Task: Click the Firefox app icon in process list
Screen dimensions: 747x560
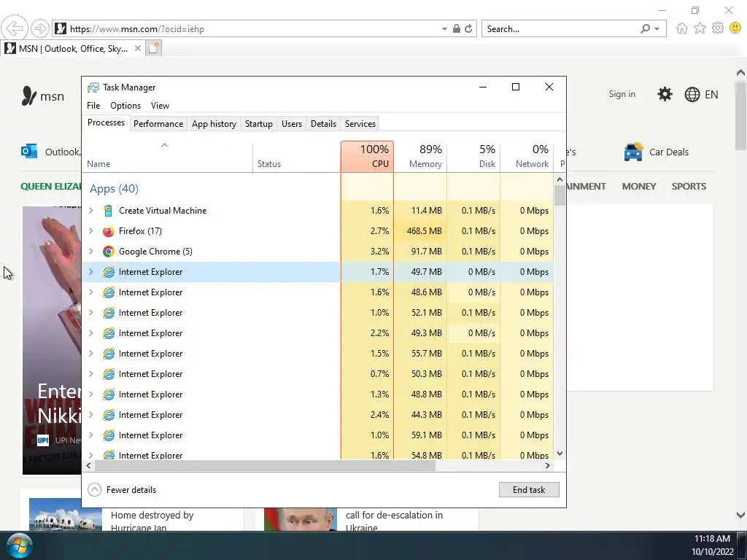Action: pyautogui.click(x=109, y=231)
